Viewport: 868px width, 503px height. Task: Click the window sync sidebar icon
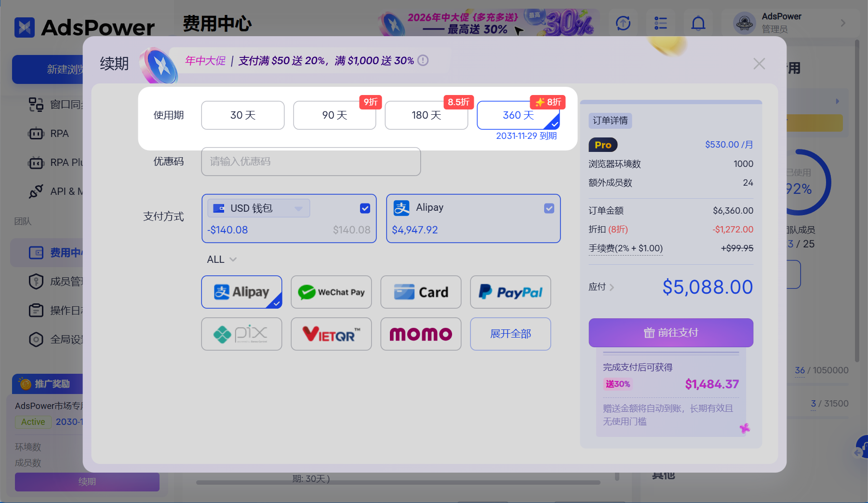36,105
